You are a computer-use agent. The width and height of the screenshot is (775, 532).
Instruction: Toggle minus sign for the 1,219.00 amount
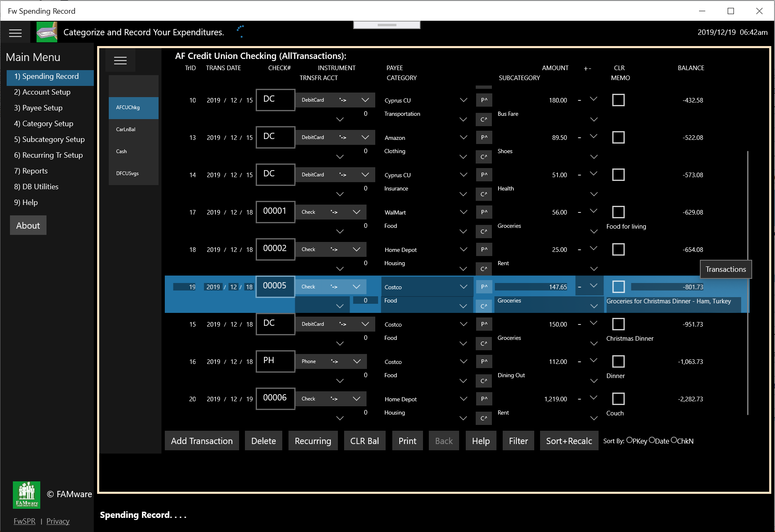pos(579,399)
